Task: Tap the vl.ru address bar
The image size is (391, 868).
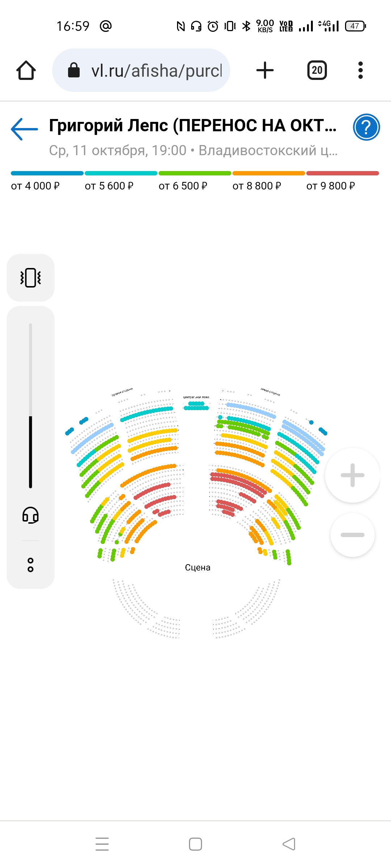Action: pyautogui.click(x=141, y=70)
